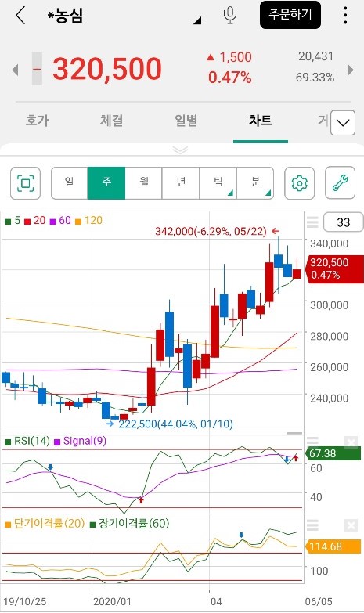Switch to the 일별 tab
This screenshot has width=364, height=613.
point(186,121)
